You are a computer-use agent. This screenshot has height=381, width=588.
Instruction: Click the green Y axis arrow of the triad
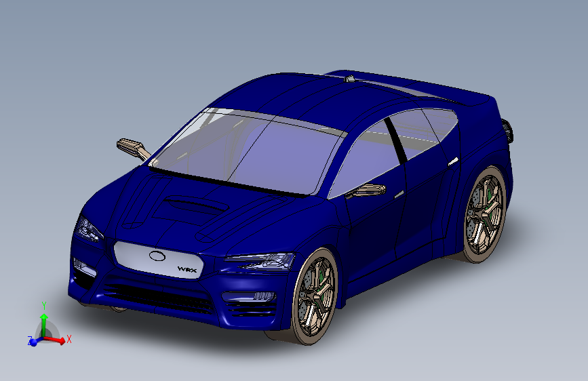pyautogui.click(x=44, y=325)
